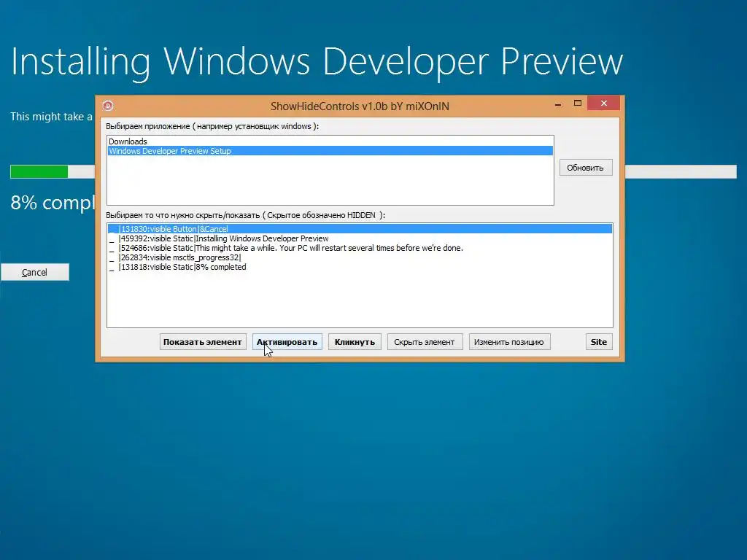Click the Показать элемент button
The width and height of the screenshot is (747, 560).
click(203, 342)
